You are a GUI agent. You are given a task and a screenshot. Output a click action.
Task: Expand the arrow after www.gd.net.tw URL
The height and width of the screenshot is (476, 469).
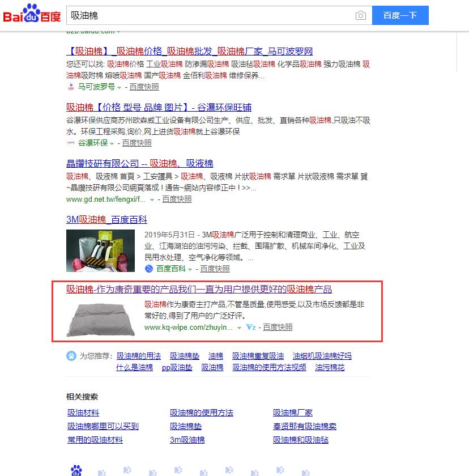pyautogui.click(x=152, y=199)
